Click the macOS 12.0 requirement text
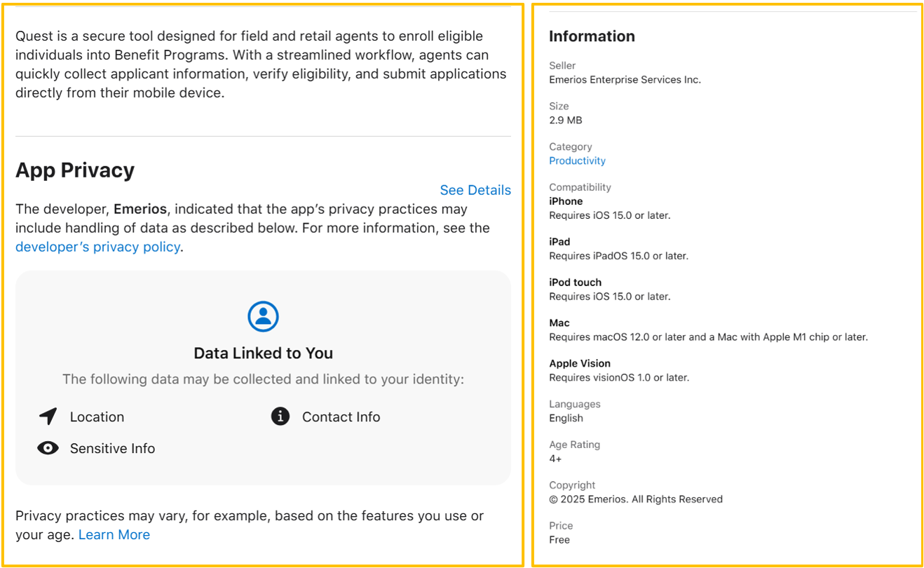Screen dimensions: 924x568 (708, 337)
